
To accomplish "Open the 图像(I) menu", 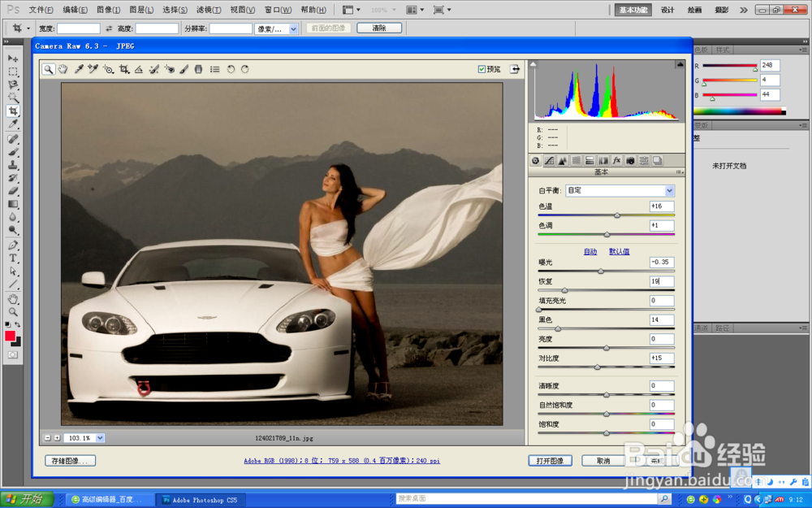I will [108, 10].
